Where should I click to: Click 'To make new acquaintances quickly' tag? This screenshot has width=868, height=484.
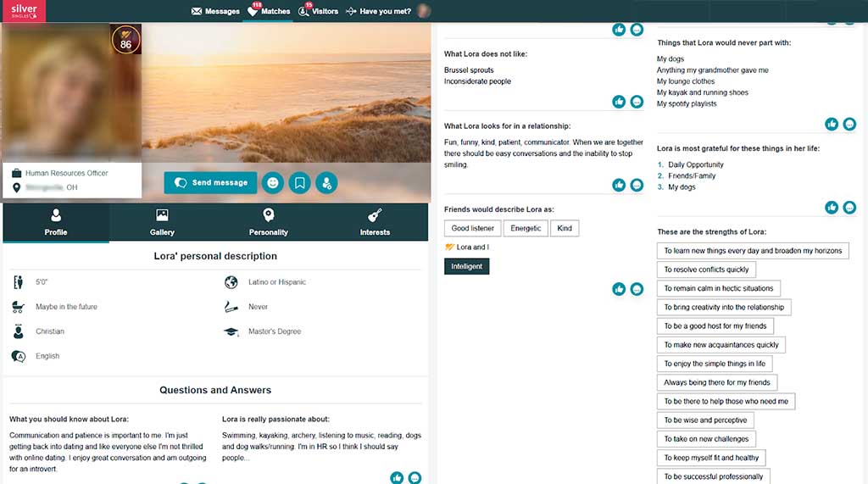tap(721, 345)
